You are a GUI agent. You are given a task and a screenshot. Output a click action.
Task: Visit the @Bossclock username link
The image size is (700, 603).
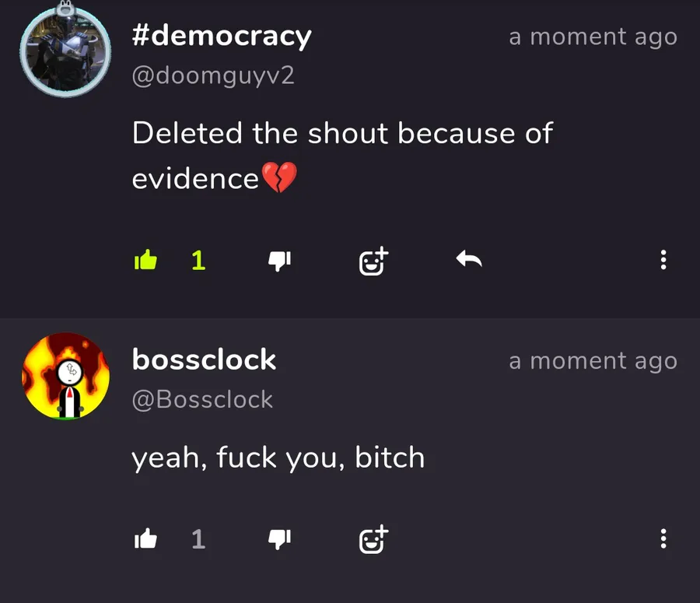(202, 399)
